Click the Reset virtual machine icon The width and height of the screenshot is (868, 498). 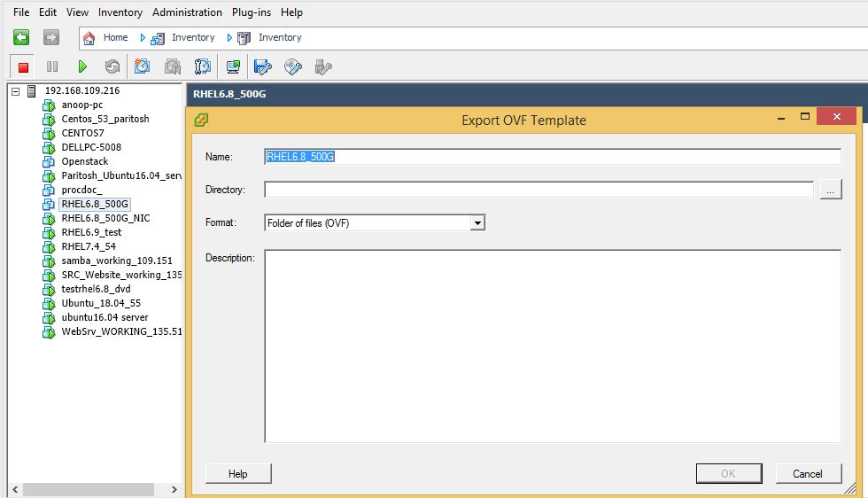(x=112, y=67)
